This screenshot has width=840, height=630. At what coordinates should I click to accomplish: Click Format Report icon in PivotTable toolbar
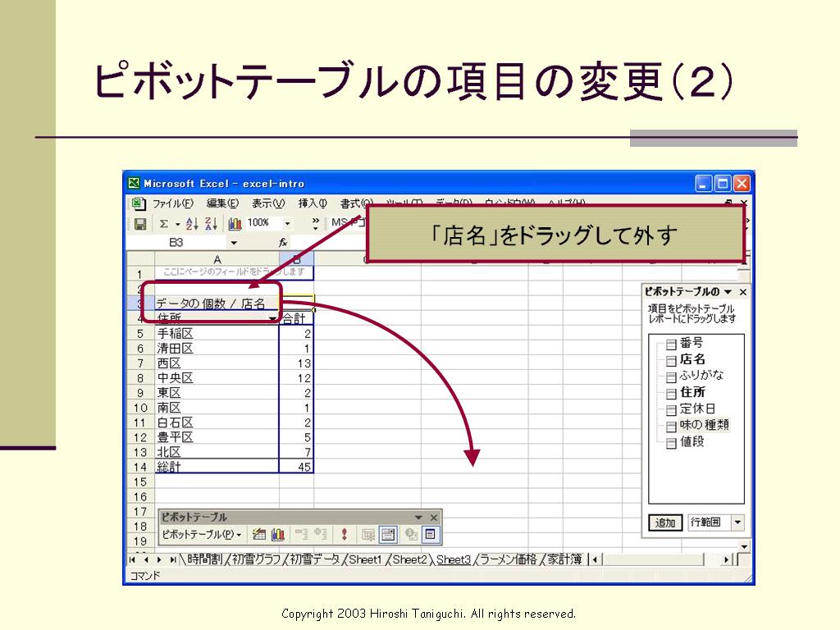pos(258,534)
